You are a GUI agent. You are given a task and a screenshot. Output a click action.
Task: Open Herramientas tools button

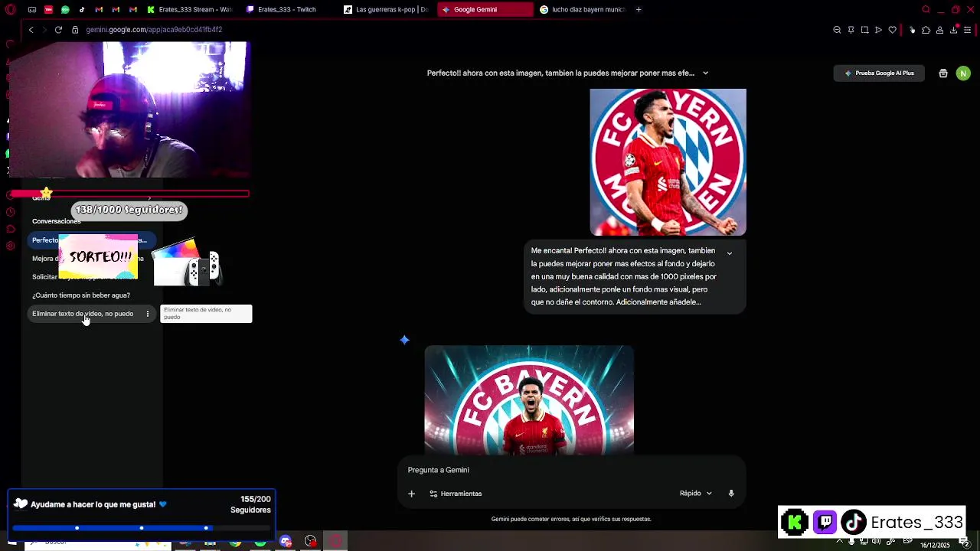[456, 494]
